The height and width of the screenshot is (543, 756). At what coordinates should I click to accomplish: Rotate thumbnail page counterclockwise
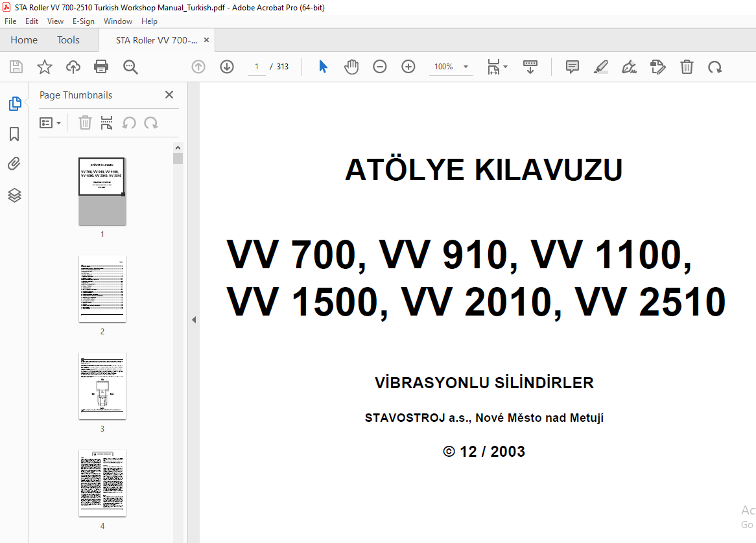pyautogui.click(x=129, y=123)
